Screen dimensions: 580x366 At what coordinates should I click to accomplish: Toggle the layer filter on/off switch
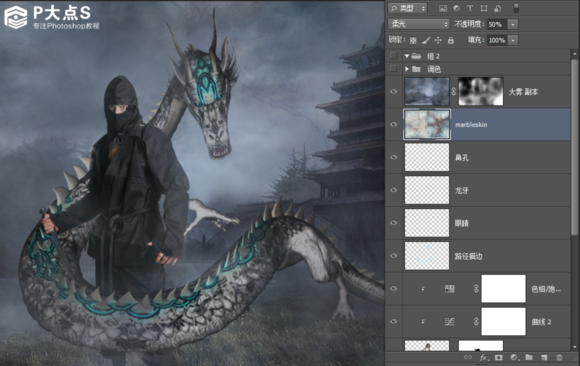coord(516,8)
